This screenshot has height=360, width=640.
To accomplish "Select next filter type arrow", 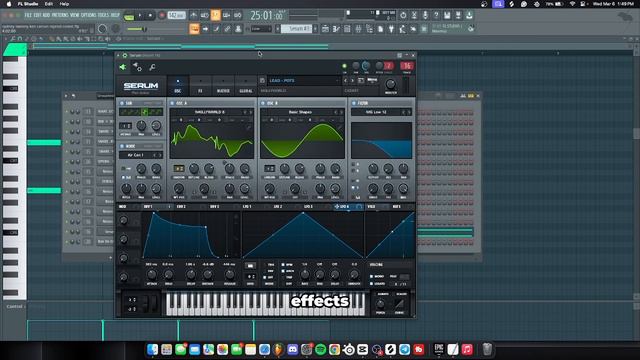I will tap(409, 112).
